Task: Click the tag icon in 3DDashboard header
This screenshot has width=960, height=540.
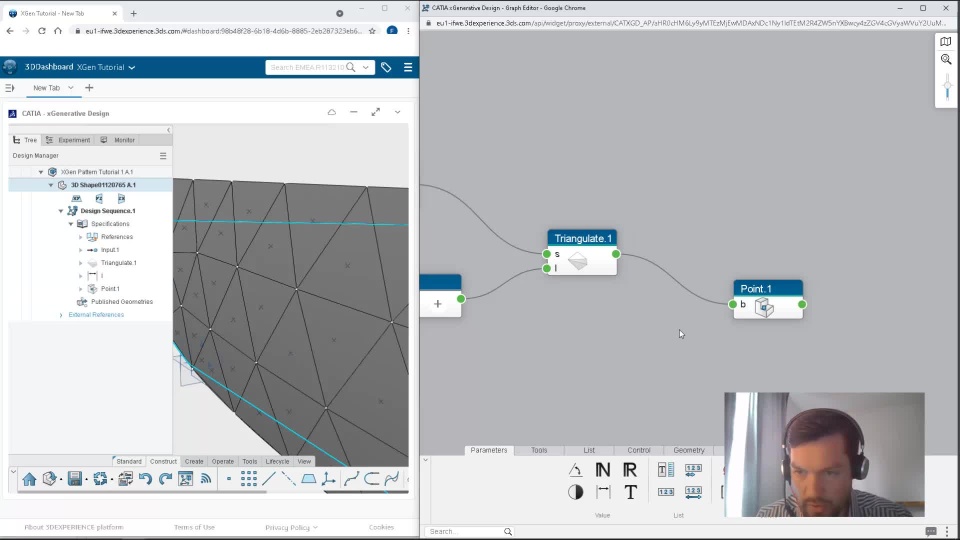Action: pyautogui.click(x=386, y=67)
